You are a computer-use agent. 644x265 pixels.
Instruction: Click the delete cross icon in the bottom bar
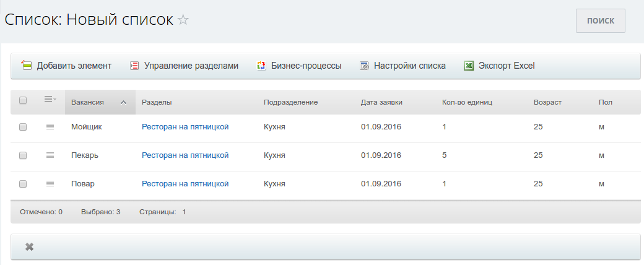29,247
